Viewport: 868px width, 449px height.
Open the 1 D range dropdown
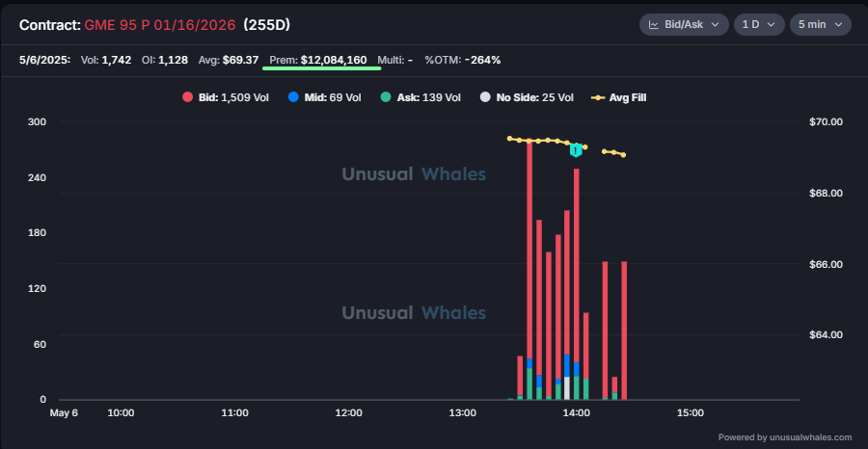click(x=759, y=25)
